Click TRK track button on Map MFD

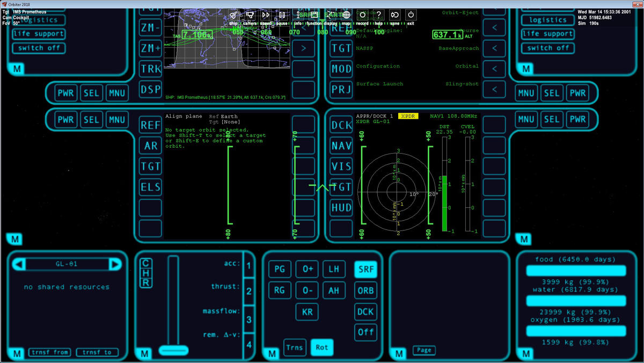[x=150, y=69]
